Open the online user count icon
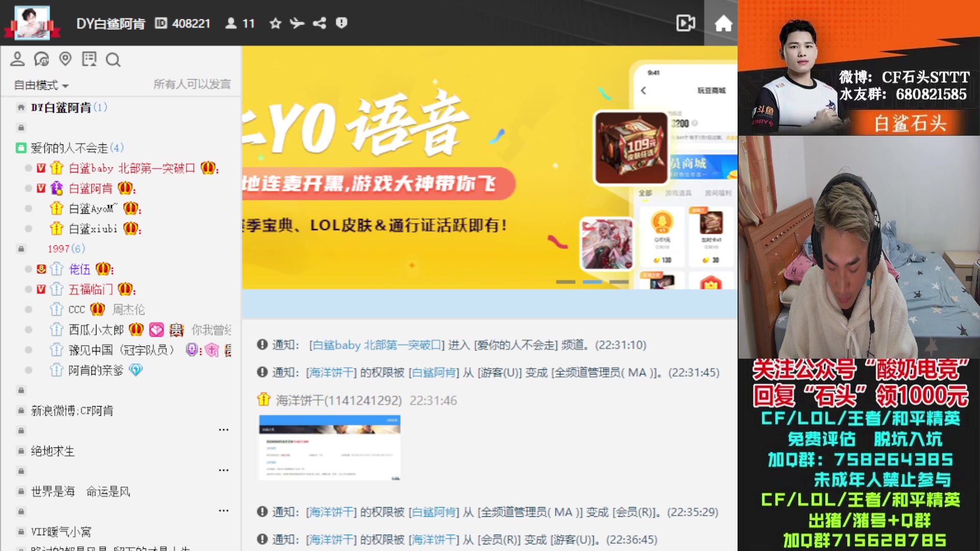Image resolution: width=980 pixels, height=551 pixels. 231,23
